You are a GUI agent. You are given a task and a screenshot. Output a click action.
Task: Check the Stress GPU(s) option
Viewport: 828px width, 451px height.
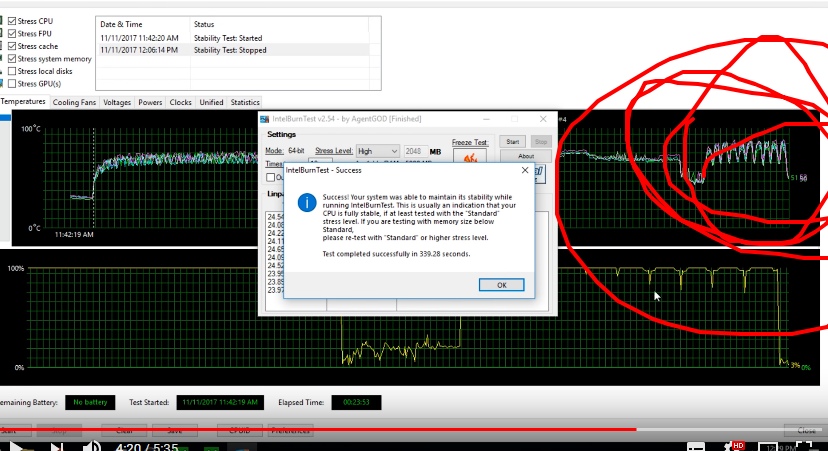tap(12, 84)
